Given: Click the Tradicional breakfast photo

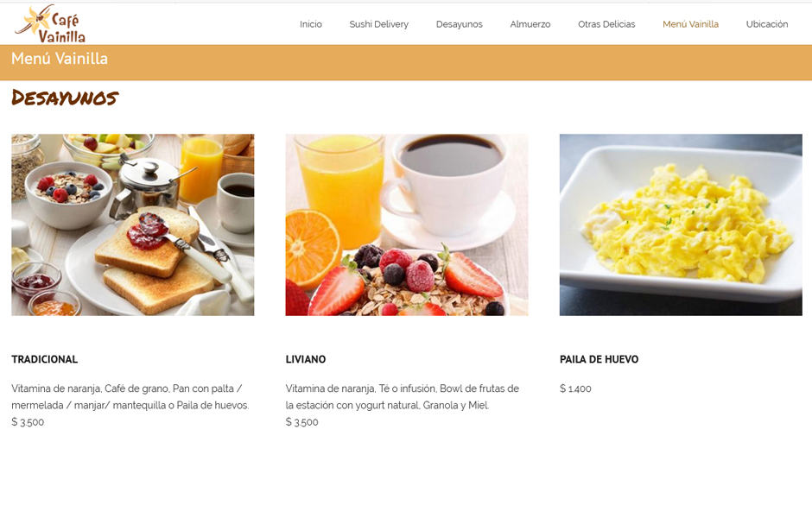Looking at the screenshot, I should [132, 224].
